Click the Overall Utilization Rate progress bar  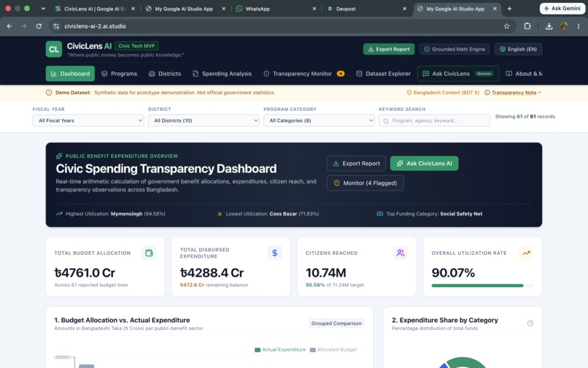coord(482,285)
